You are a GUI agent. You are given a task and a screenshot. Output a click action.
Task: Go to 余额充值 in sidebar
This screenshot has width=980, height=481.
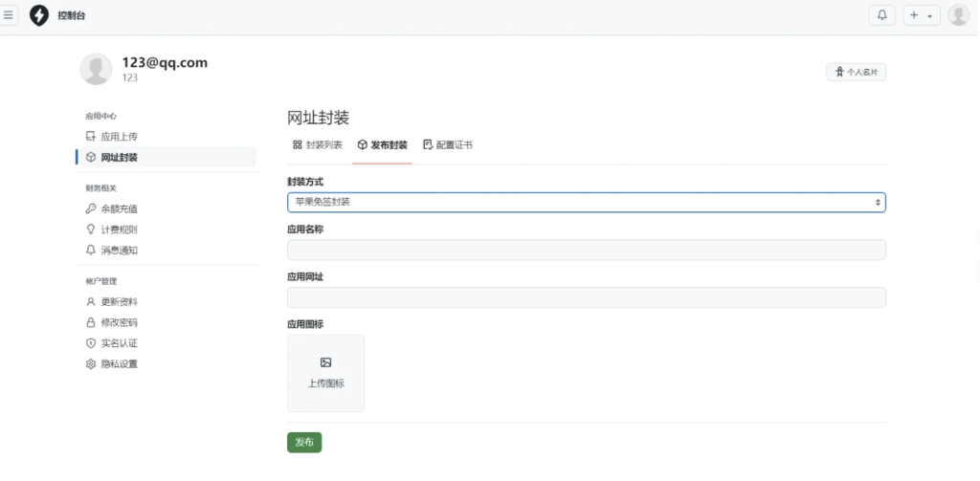pos(119,208)
